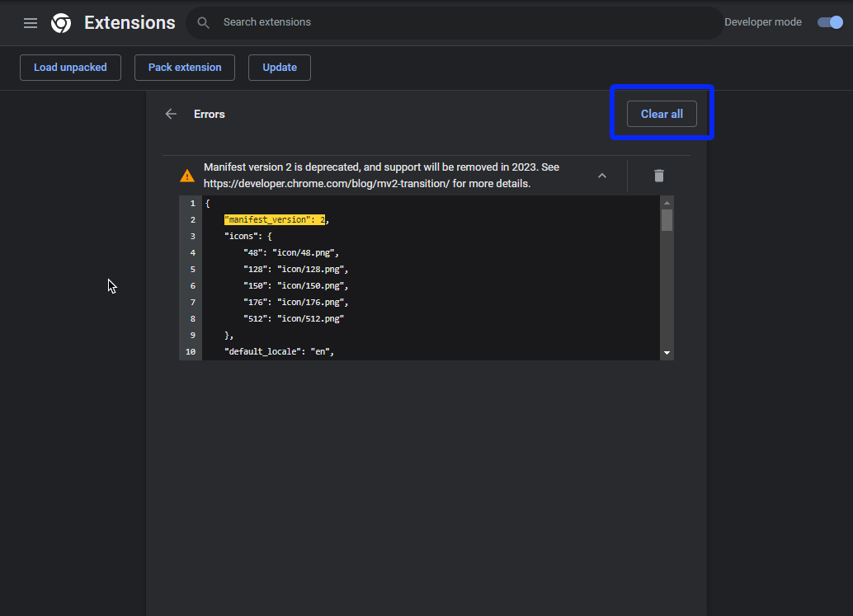The image size is (853, 616).
Task: Click the code scrollbar up arrow
Action: [667, 203]
